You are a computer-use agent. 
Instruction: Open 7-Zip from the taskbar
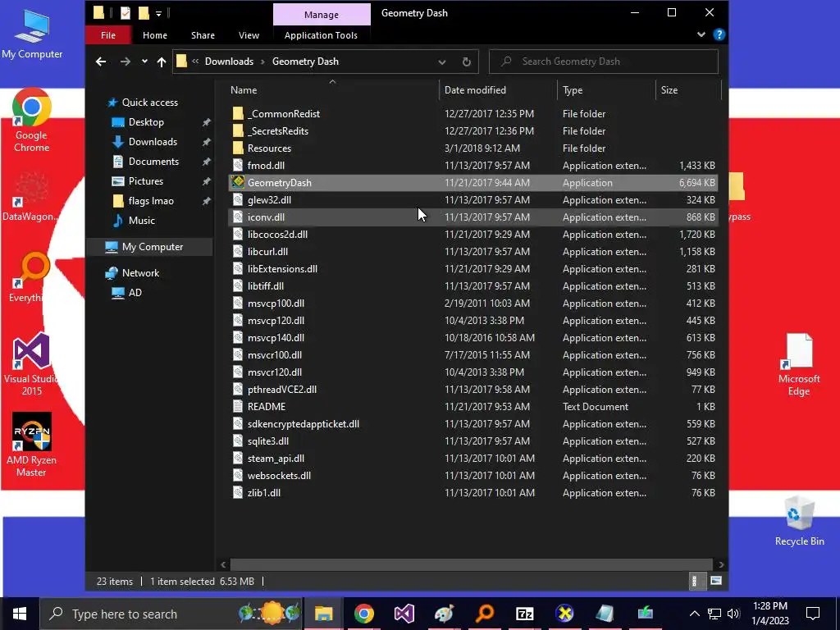[524, 614]
